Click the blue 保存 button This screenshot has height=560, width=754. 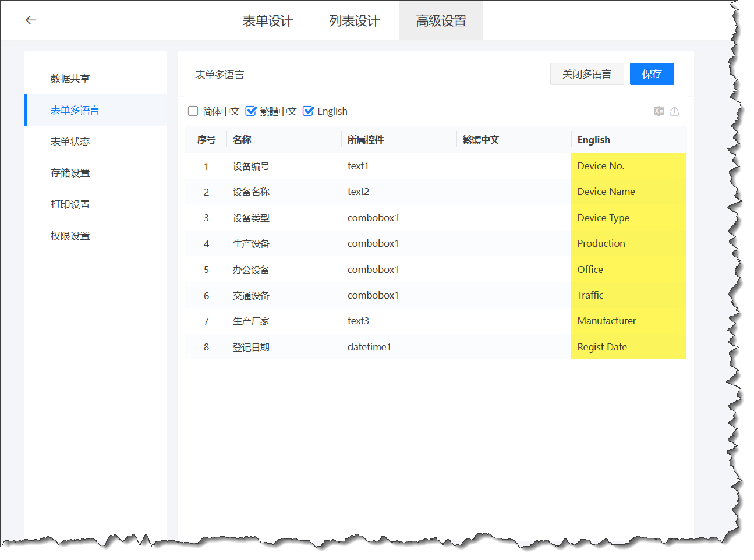tap(652, 74)
